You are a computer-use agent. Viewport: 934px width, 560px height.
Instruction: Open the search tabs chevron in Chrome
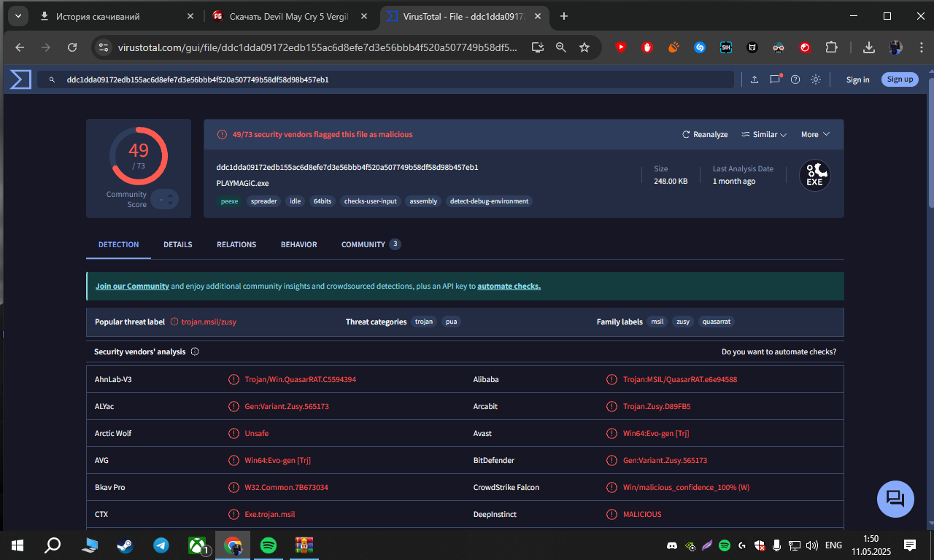tap(17, 16)
